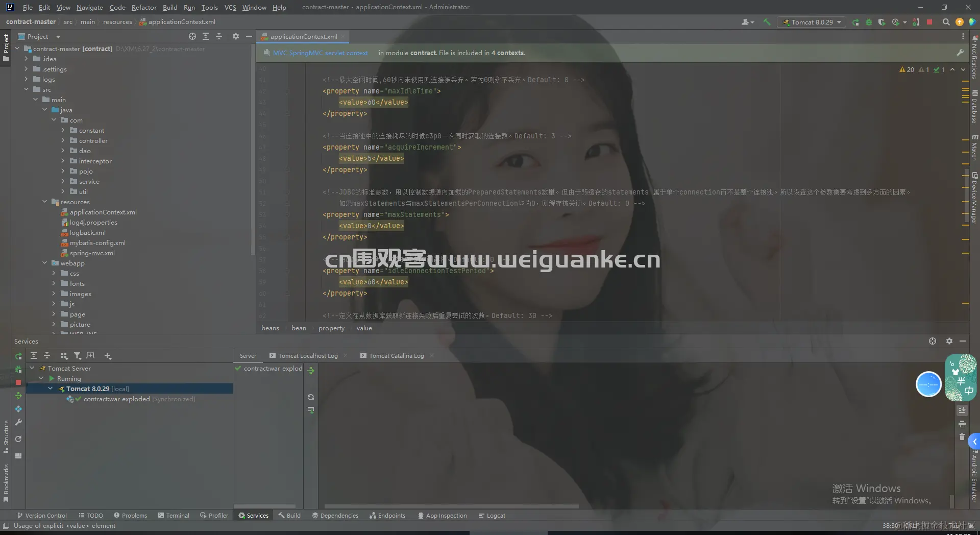Open the VCS menu

pyautogui.click(x=230, y=7)
